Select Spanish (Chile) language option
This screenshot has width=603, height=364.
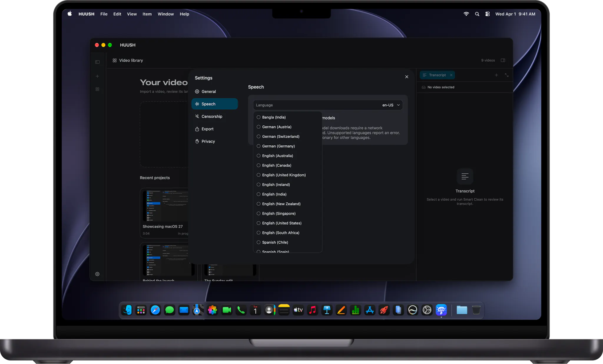287,242
